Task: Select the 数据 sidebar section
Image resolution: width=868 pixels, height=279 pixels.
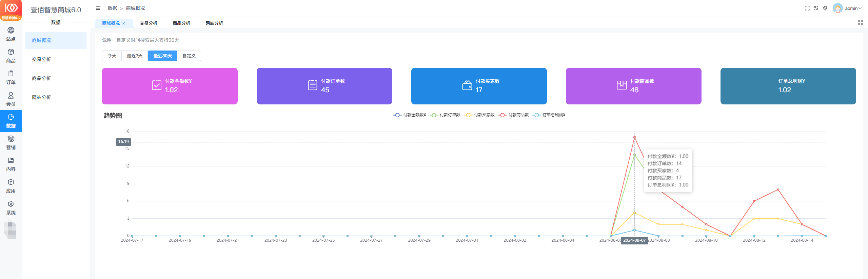Action: pyautogui.click(x=11, y=121)
